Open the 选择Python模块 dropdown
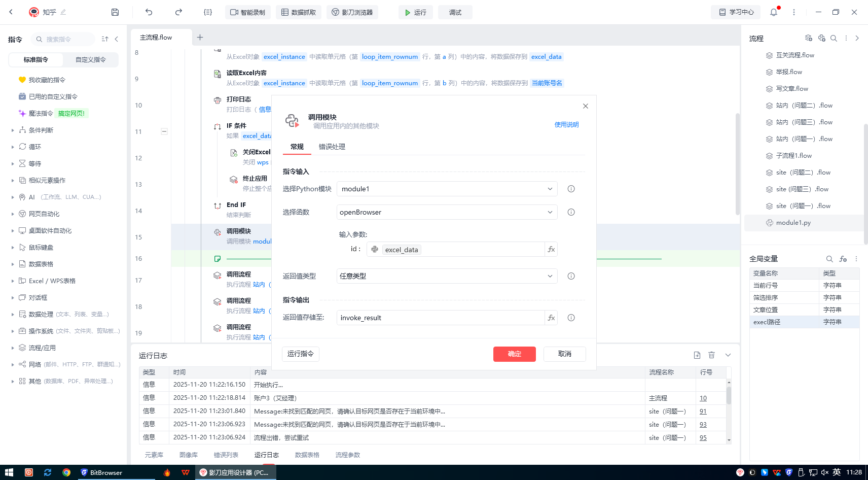Screen dimensions: 868x480 [x=447, y=189]
